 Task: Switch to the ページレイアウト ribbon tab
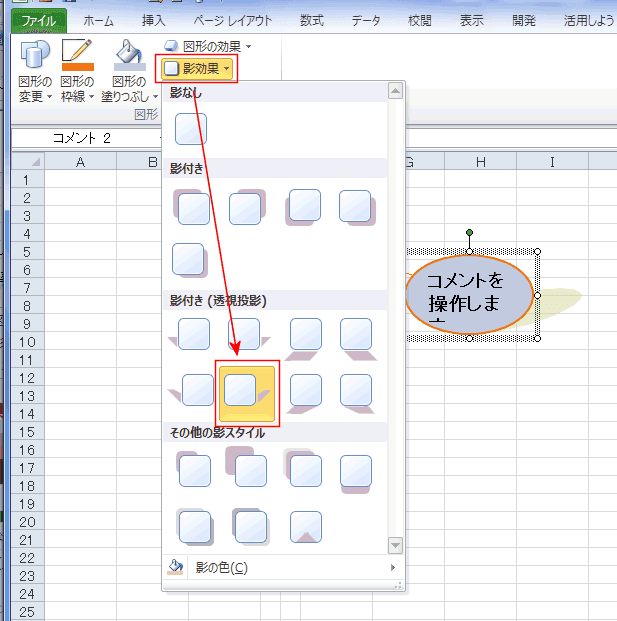pos(231,20)
